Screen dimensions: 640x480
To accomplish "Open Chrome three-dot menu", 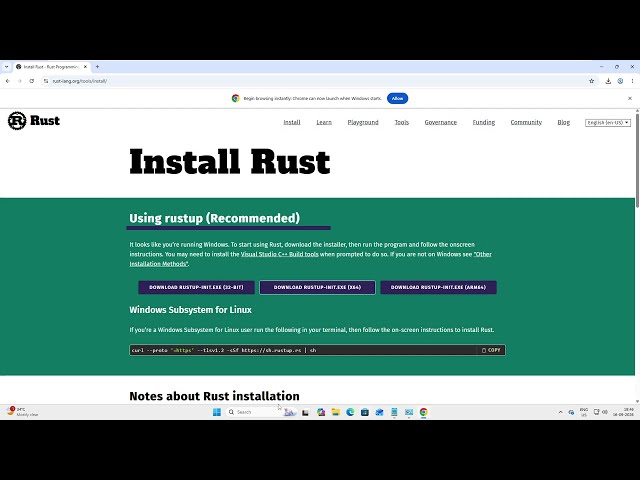I will click(632, 81).
